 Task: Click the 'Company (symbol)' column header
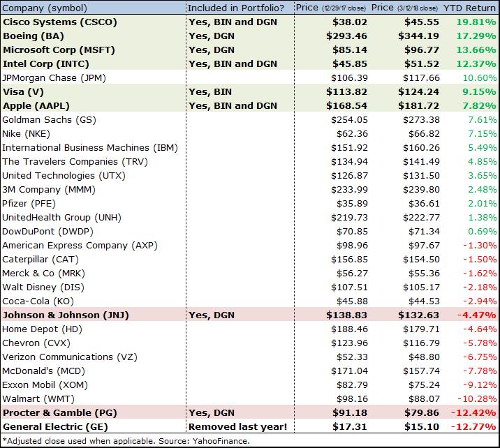pyautogui.click(x=44, y=8)
